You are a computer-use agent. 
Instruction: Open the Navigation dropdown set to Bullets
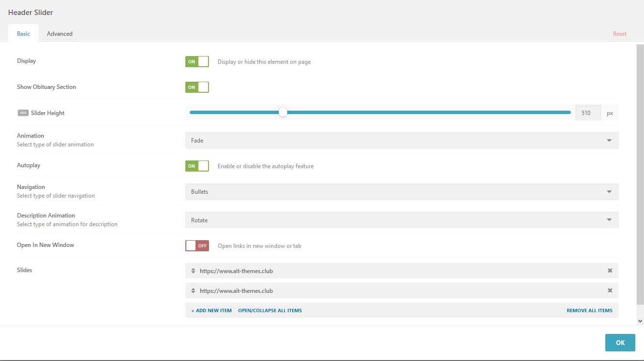point(402,191)
